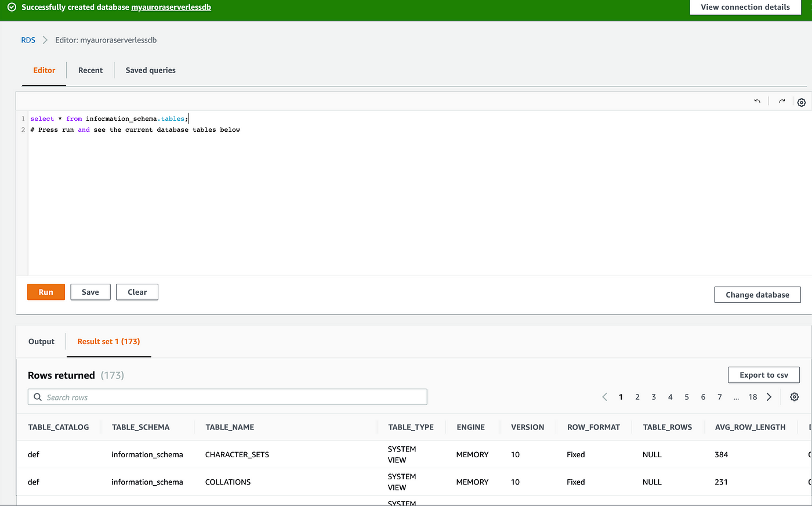Click the 231 average row length value
The image size is (812, 506).
click(722, 482)
